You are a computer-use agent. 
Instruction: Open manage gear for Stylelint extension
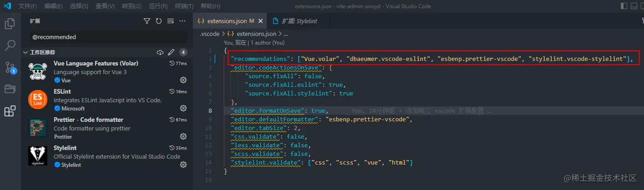(183, 165)
